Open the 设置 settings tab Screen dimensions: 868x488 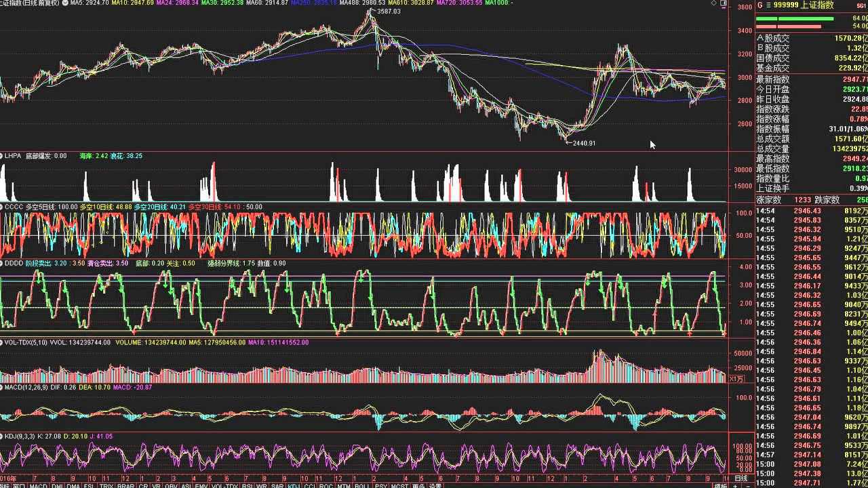435,485
